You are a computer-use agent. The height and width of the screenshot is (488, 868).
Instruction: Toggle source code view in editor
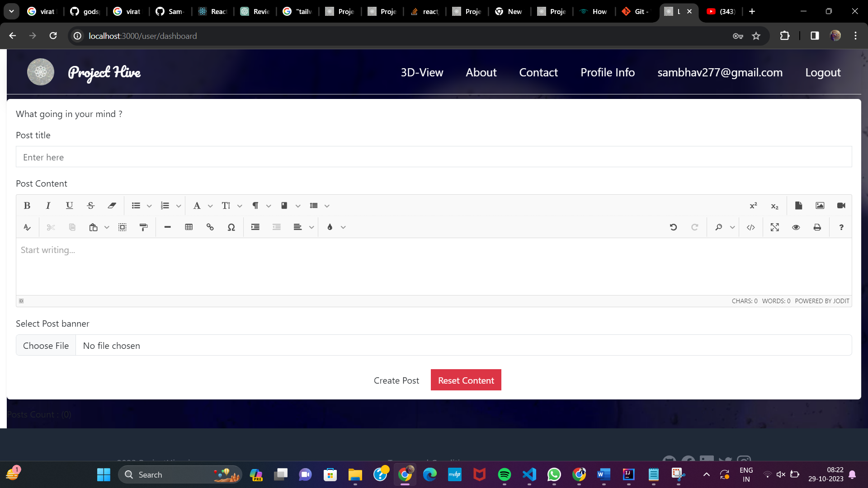click(751, 227)
